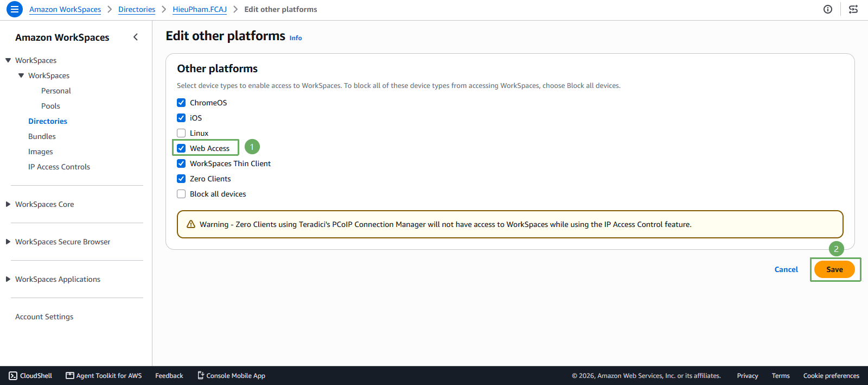Click the Zero Clients warning message text
Image resolution: width=868 pixels, height=385 pixels.
[x=445, y=224]
